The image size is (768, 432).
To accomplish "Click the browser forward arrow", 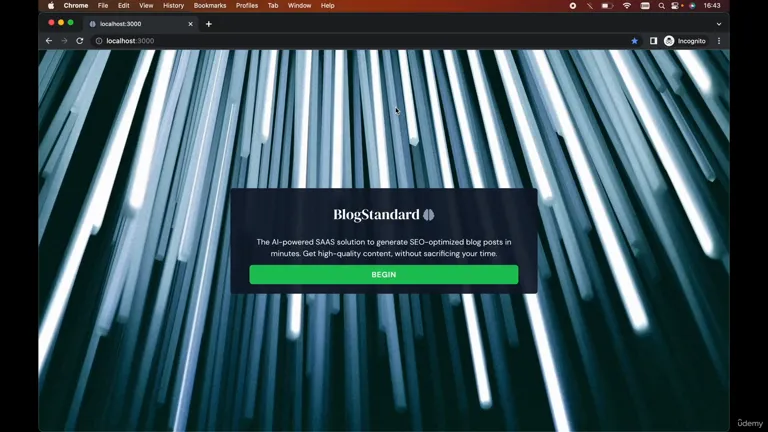I will (x=64, y=41).
